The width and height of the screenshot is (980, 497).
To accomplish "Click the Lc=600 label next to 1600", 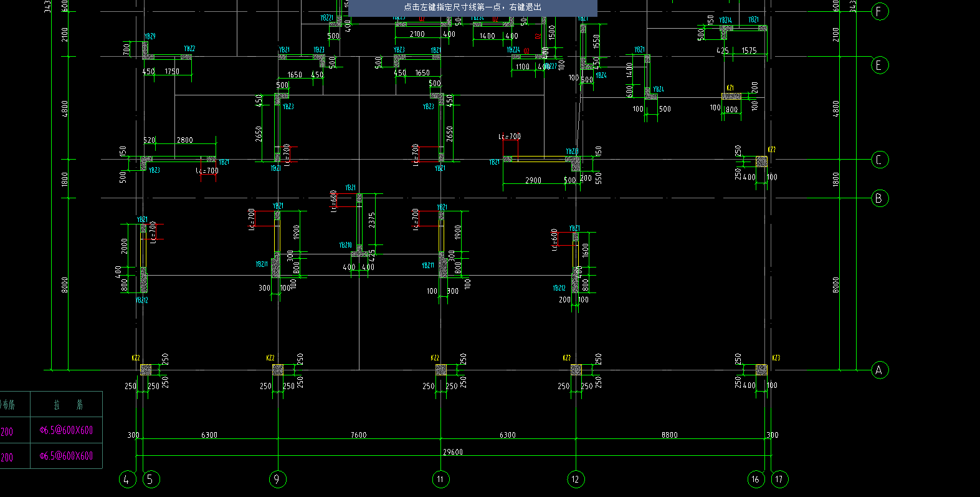I will click(554, 239).
